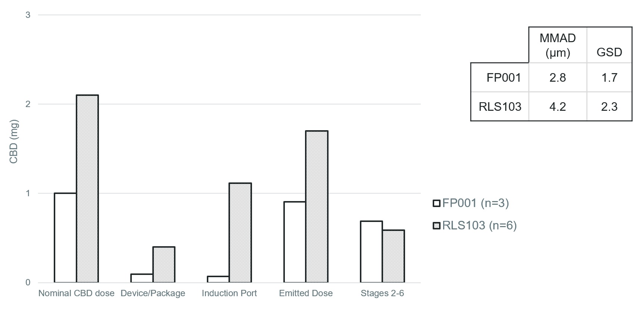
Task: Select the RLS103 Induction Port bar
Action: pos(240,232)
